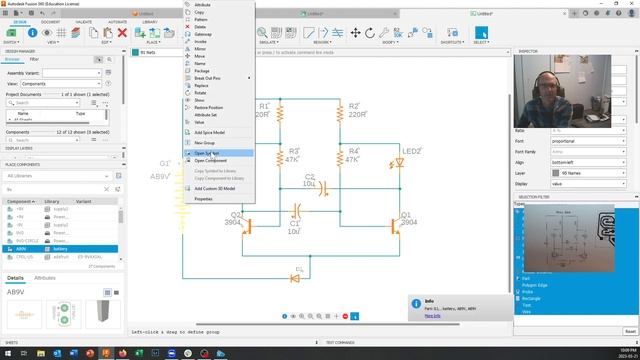Click the AB9V symbol preview thumbnail
This screenshot has width=640, height=360.
coord(24,314)
